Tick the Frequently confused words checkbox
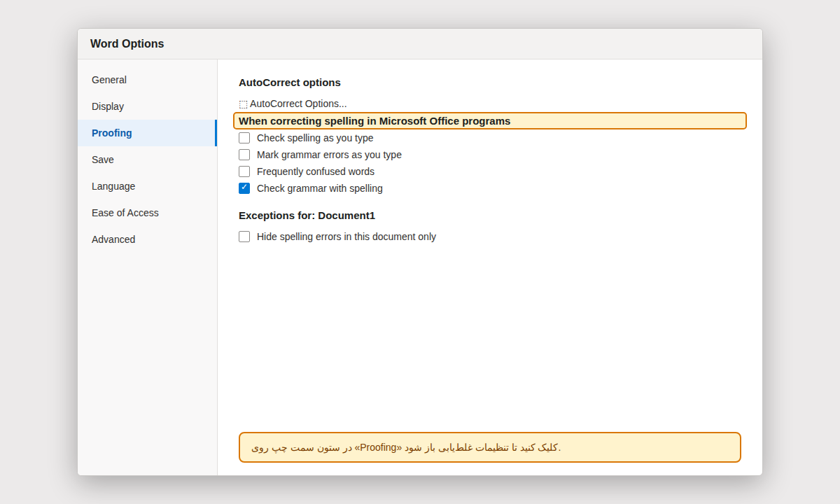Viewport: 840px width, 504px height. [244, 171]
